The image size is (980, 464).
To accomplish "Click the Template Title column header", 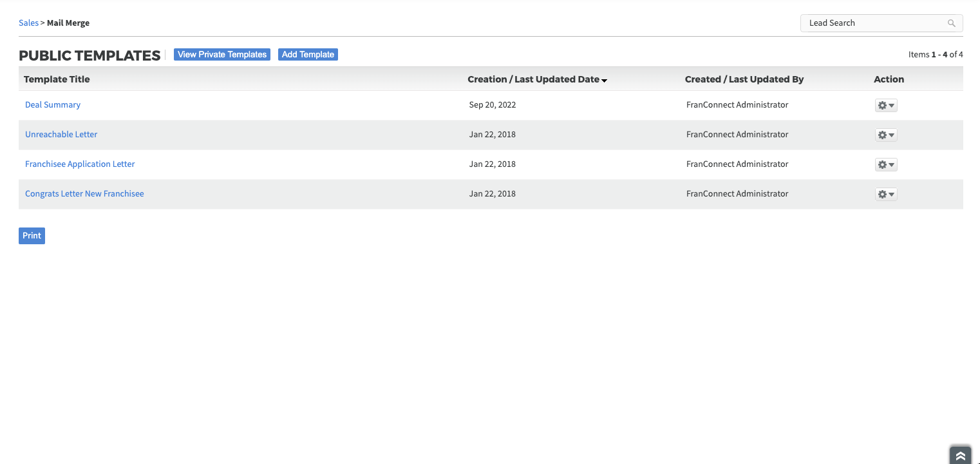I will coord(57,79).
